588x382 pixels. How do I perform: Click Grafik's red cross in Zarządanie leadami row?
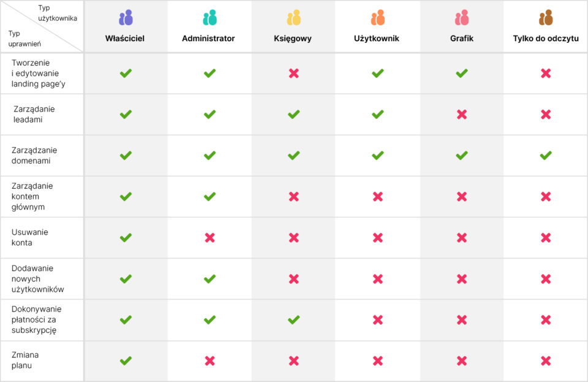pos(462,115)
